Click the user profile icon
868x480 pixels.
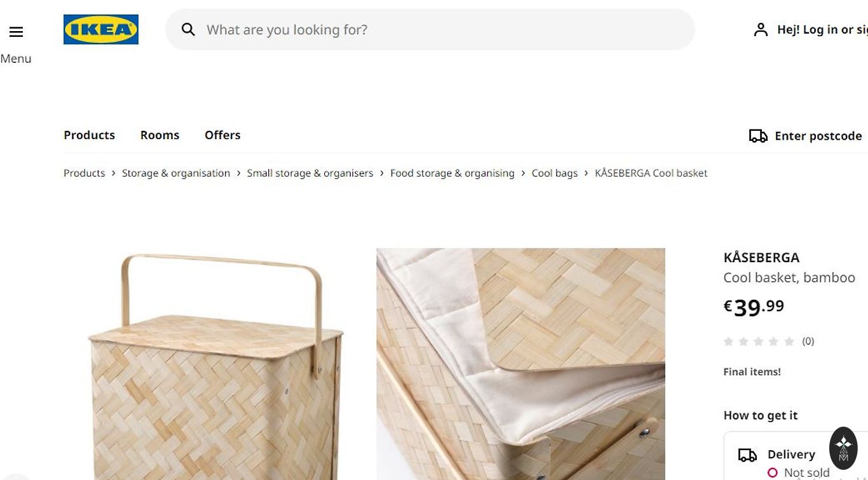pos(761,30)
